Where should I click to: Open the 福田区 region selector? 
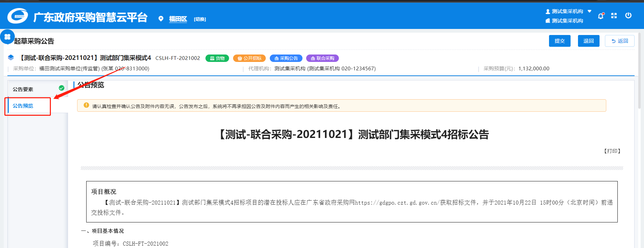point(178,19)
